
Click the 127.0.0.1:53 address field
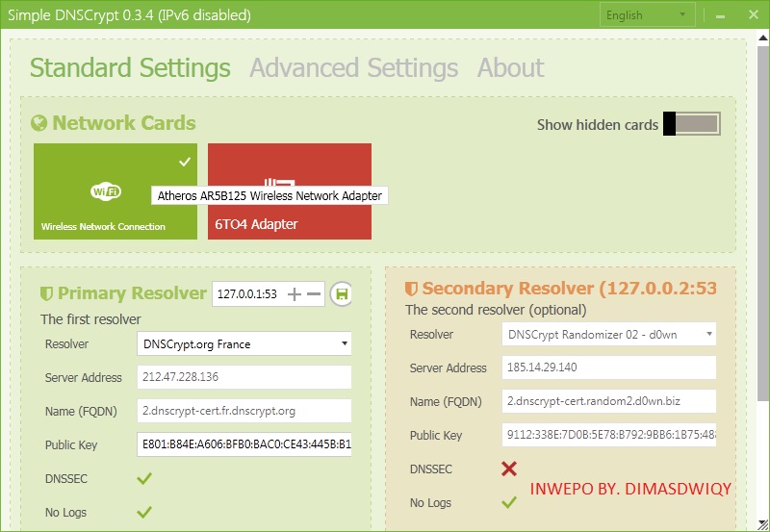(x=248, y=294)
